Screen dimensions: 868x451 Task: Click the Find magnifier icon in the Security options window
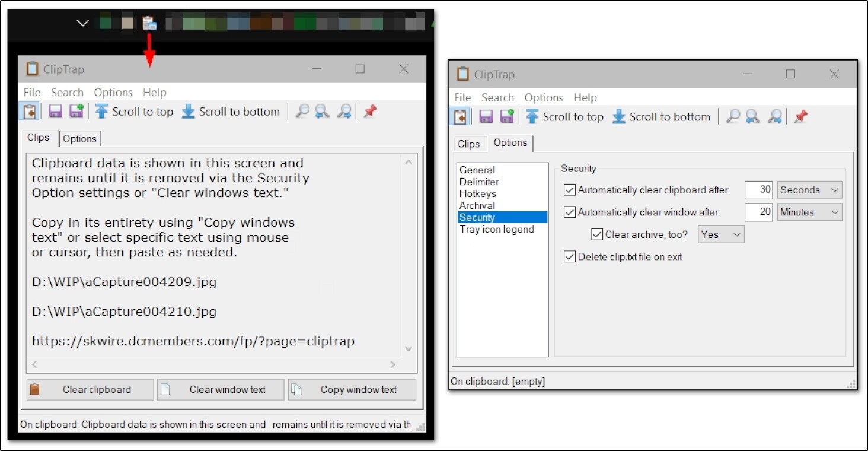[x=733, y=117]
